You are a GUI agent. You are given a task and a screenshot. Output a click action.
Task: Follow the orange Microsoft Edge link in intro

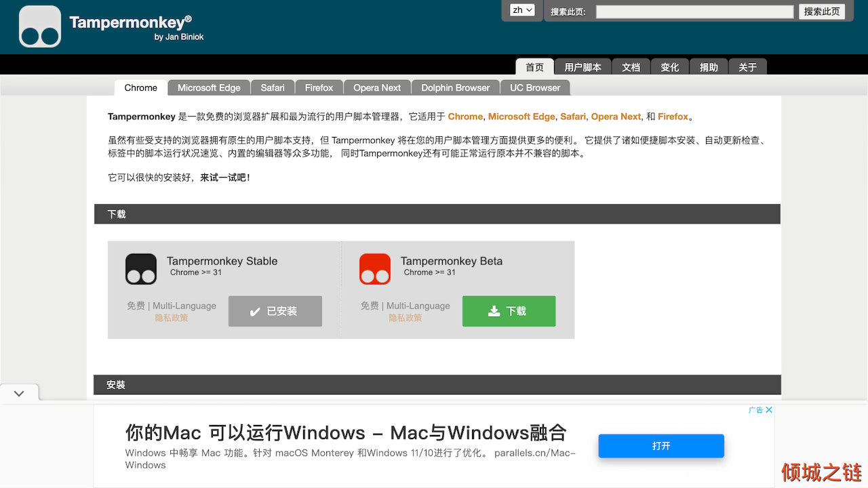point(521,117)
